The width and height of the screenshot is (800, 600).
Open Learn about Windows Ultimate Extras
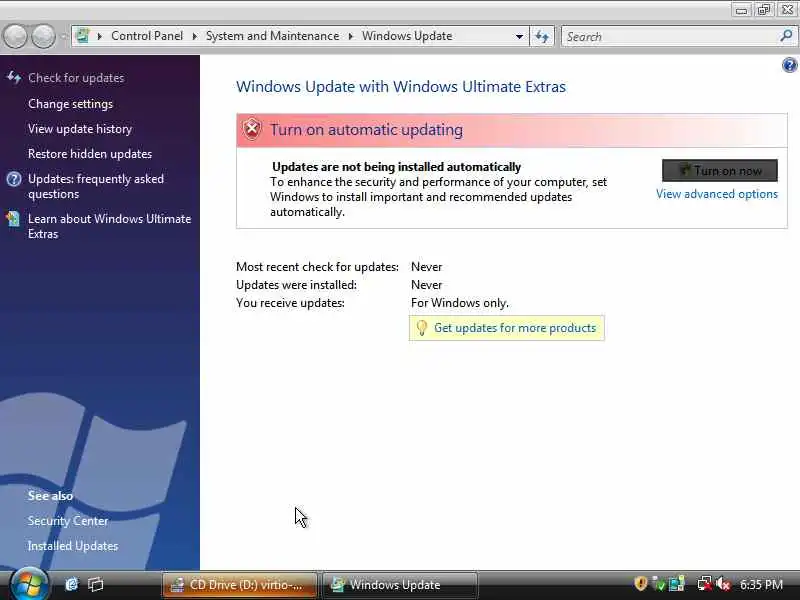pos(110,226)
